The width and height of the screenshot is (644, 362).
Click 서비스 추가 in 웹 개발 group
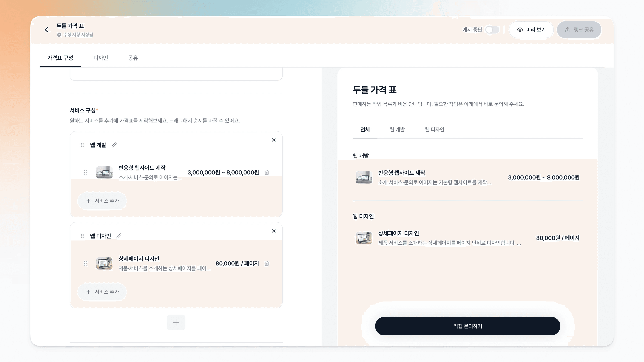coord(102,201)
